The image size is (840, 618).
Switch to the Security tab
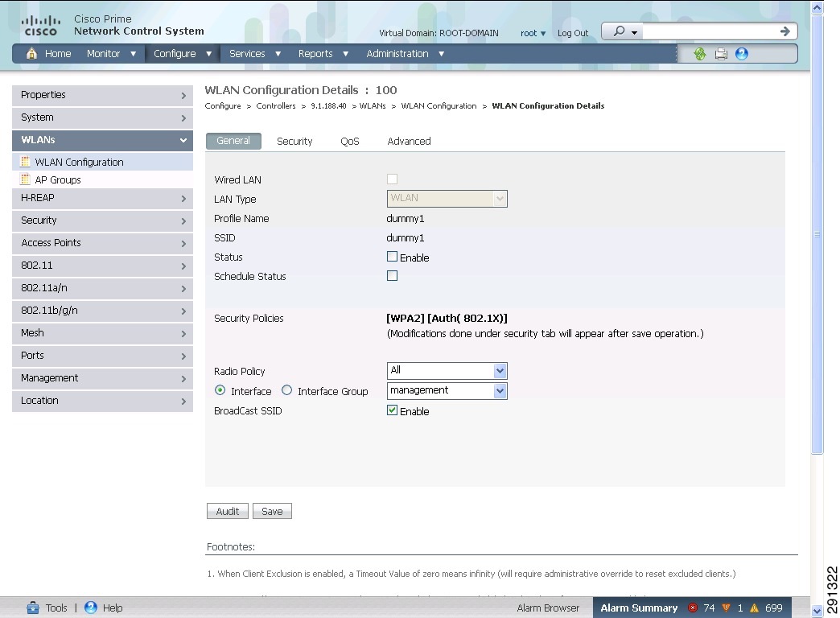coord(294,141)
